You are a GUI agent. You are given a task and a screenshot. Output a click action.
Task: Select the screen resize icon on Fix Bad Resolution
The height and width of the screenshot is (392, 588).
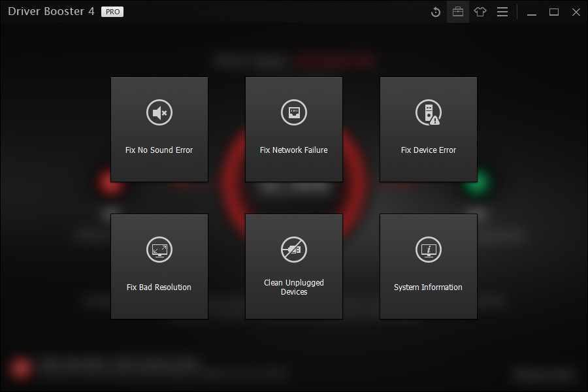[x=159, y=249]
